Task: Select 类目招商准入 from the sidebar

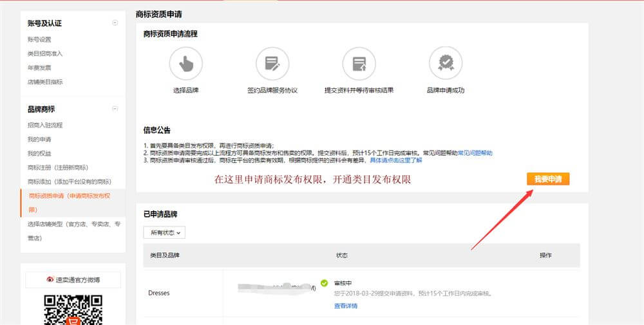Action: pos(45,53)
